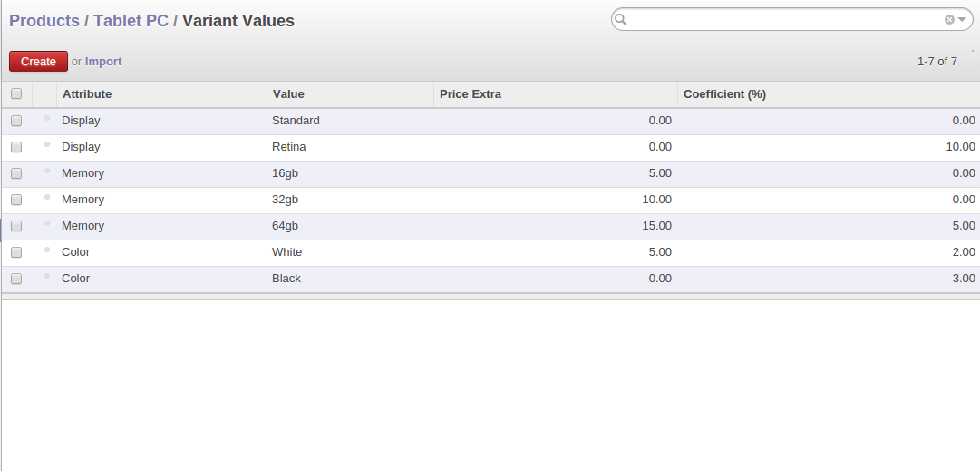
Task: Click the dot icon on Memory 64gb row
Action: pyautogui.click(x=47, y=223)
